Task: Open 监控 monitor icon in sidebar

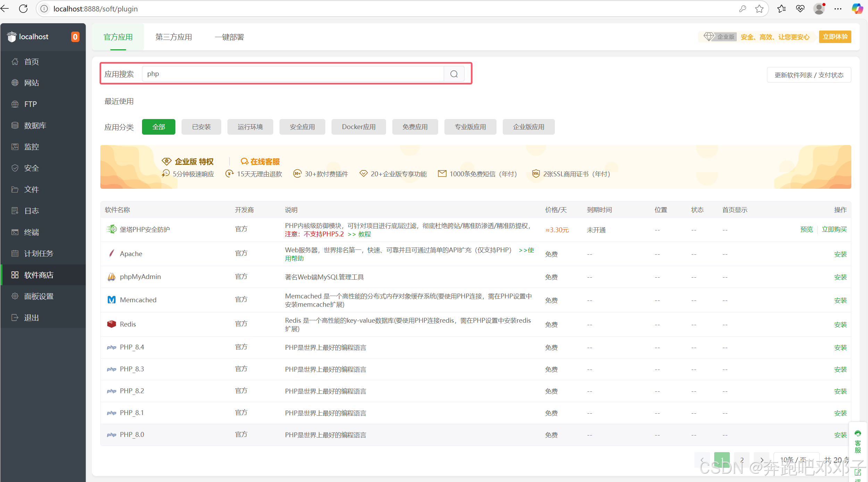Action: pos(15,146)
